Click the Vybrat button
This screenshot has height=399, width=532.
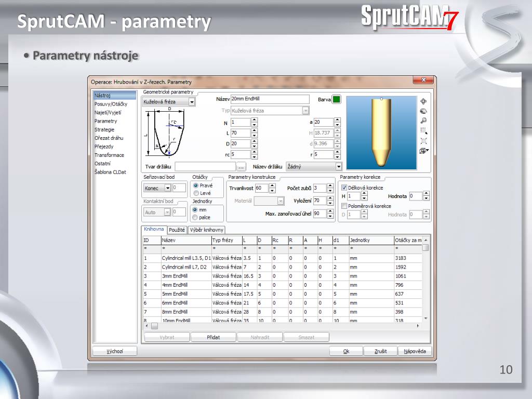(x=167, y=337)
